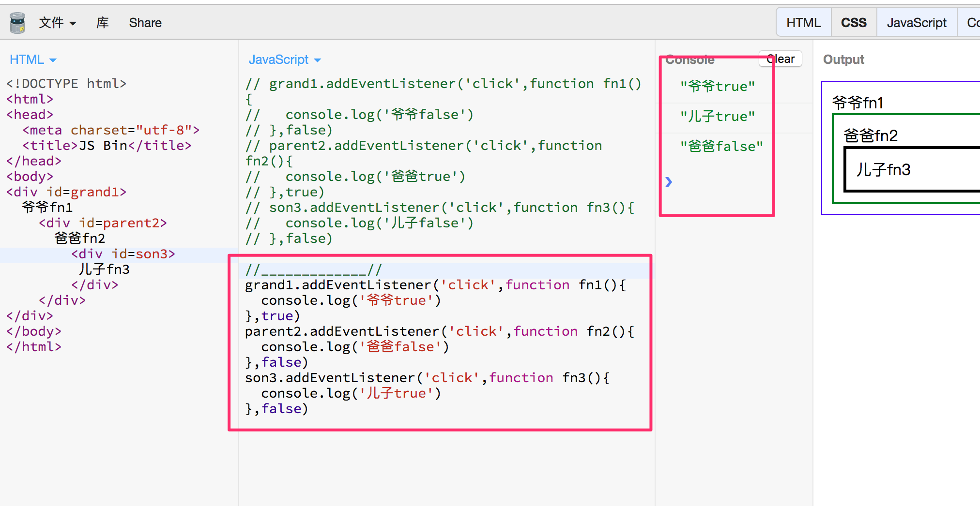
Task: Click the commented console.log('儿子false') line
Action: point(359,223)
